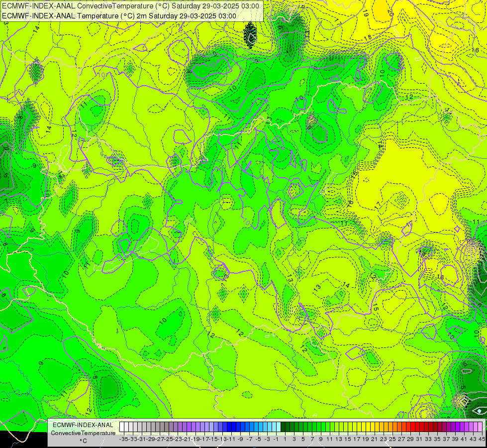Screen dimensions: 487x448
Task: Click the contour label 20 on the map
Action: pyautogui.click(x=390, y=13)
